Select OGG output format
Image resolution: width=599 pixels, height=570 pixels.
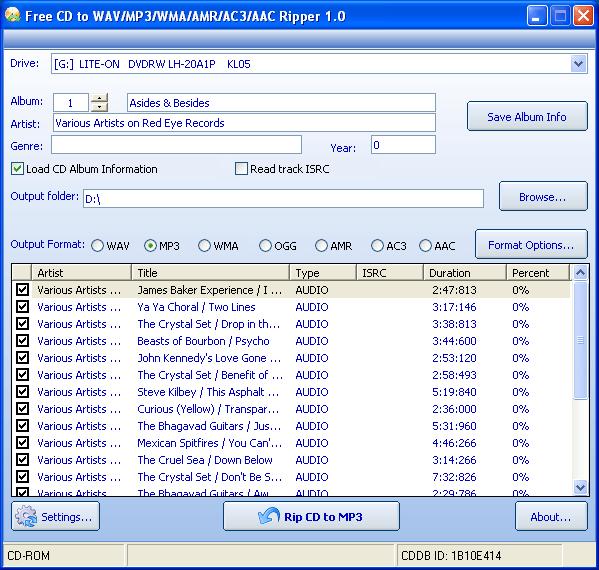pyautogui.click(x=265, y=246)
